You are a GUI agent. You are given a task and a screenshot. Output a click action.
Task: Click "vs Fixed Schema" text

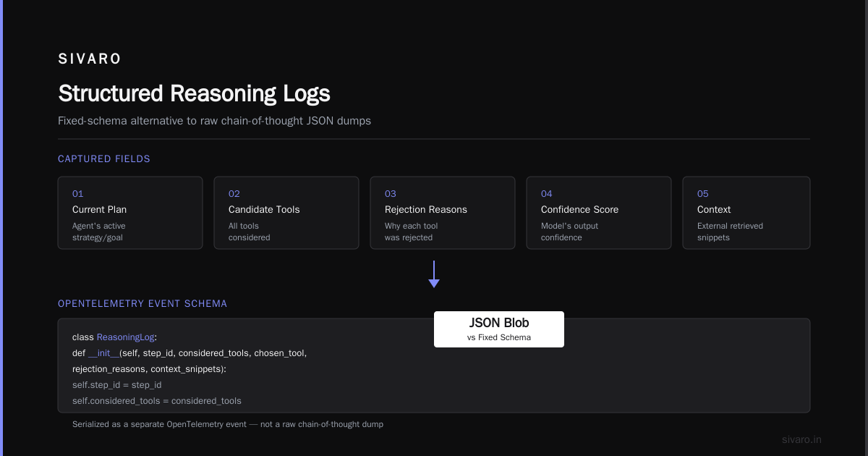499,337
